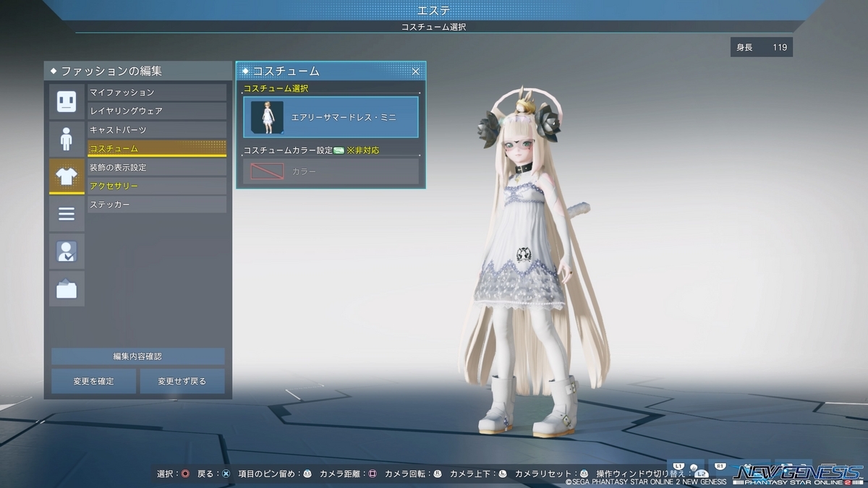Click the エステ title at top
The width and height of the screenshot is (868, 488).
[x=433, y=9]
